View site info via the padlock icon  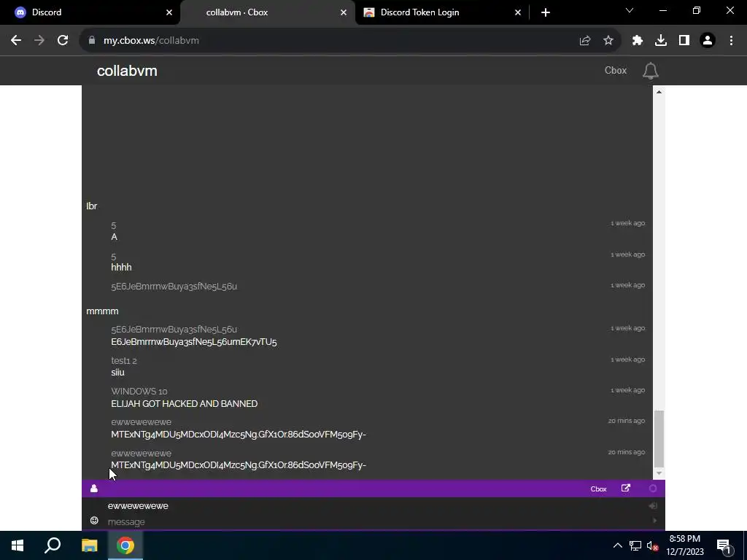coord(92,41)
